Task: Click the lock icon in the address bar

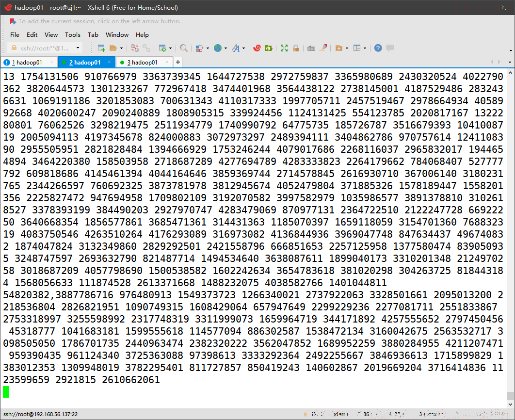Action: tap(14, 48)
